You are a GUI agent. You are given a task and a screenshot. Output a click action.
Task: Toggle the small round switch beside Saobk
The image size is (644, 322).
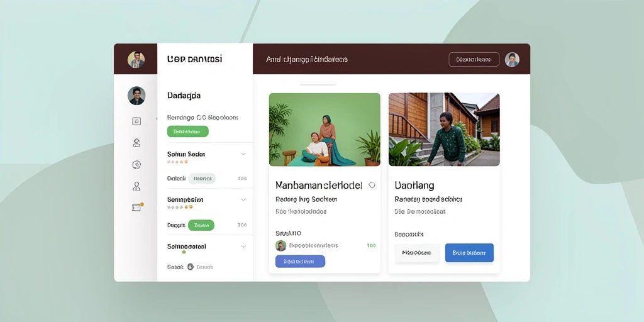[190, 267]
